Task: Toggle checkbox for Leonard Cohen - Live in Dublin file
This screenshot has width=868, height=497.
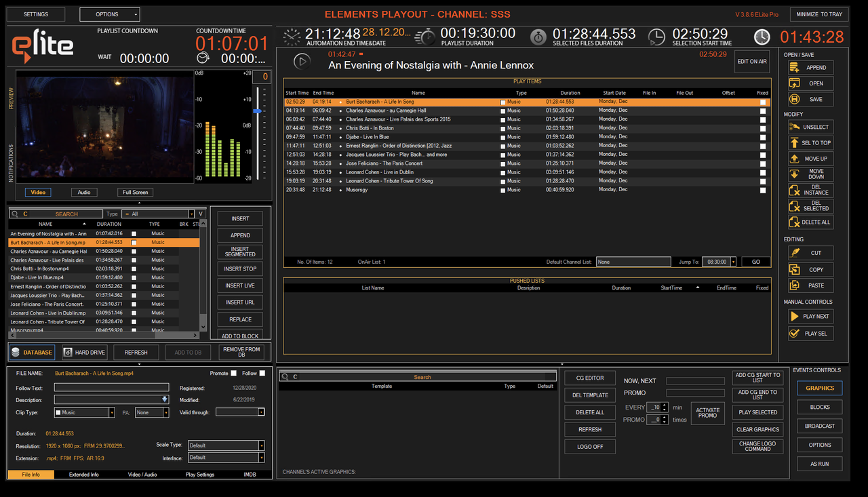Action: 134,313
